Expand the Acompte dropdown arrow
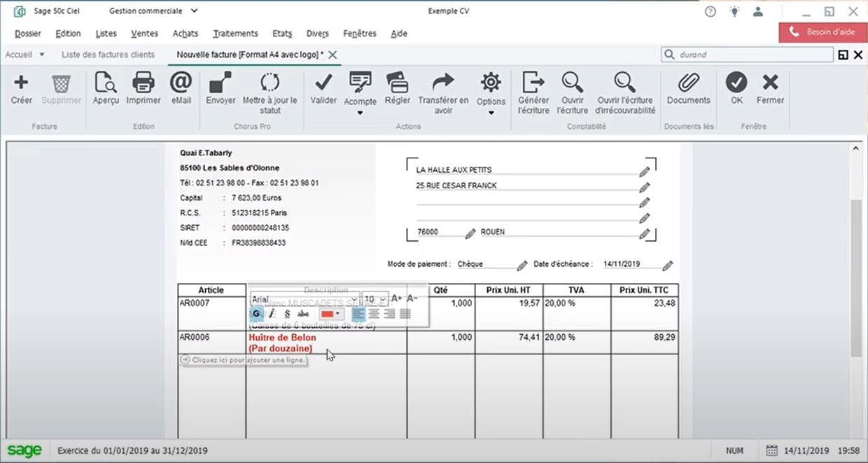Screen dimensions: 868x463 (x=360, y=113)
